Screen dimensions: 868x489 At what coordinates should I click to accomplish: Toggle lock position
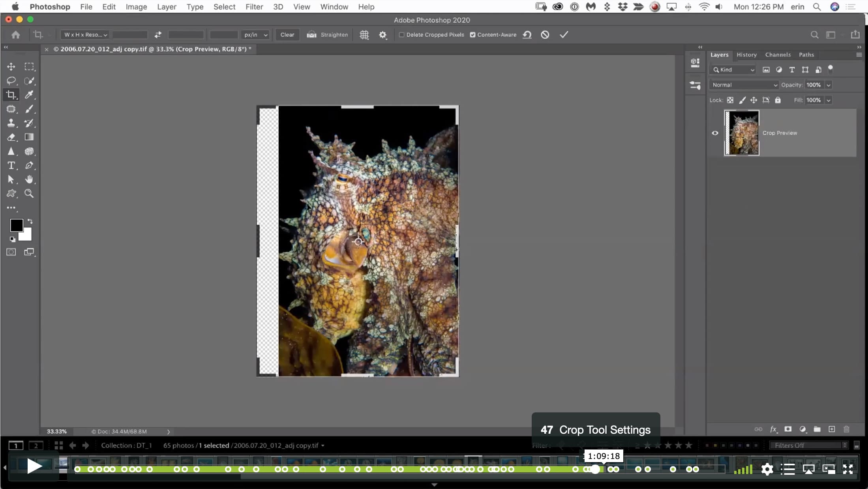click(754, 100)
